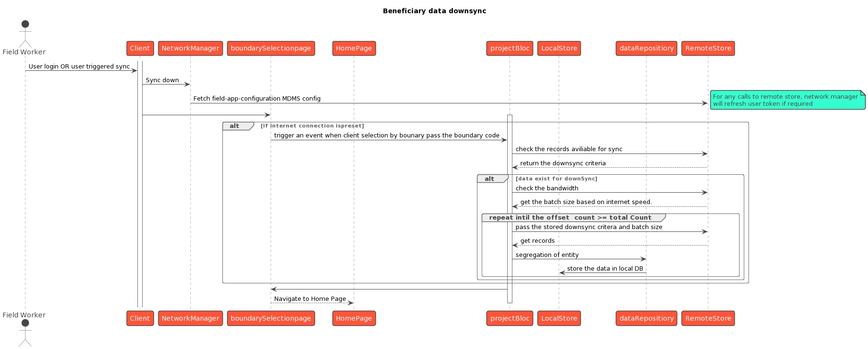
Task: Click the top boundarySelectionpage participant box
Action: [271, 48]
